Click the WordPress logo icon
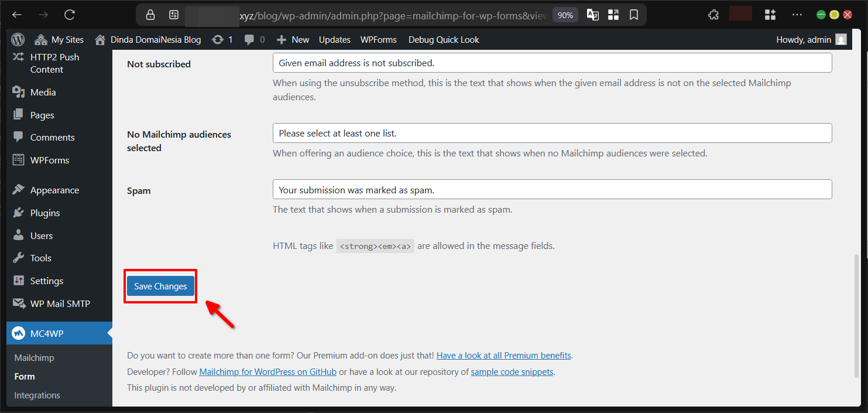 [x=18, y=39]
